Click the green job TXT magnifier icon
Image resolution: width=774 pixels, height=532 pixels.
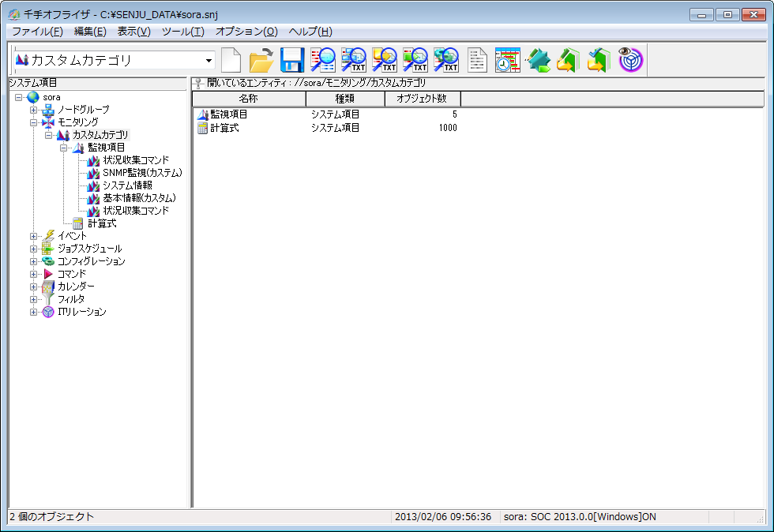coord(415,60)
